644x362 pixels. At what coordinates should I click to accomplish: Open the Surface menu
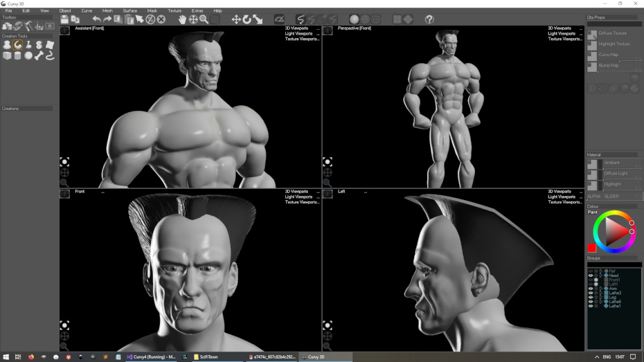click(x=129, y=10)
